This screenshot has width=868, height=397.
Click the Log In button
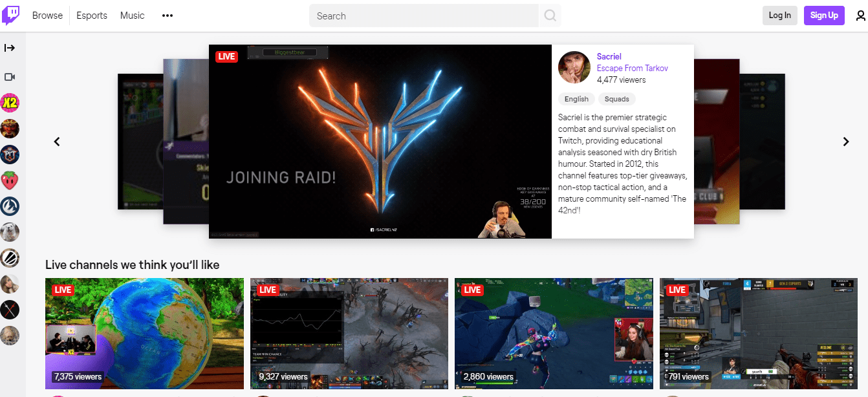click(x=779, y=16)
